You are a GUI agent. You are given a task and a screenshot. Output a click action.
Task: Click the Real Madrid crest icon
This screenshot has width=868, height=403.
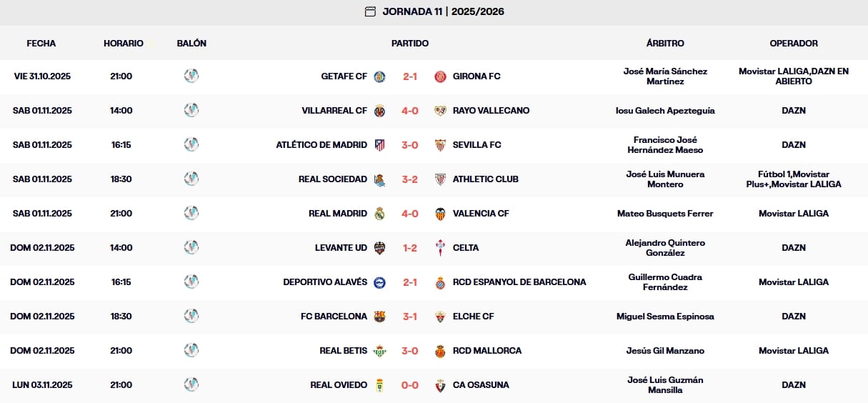[380, 214]
